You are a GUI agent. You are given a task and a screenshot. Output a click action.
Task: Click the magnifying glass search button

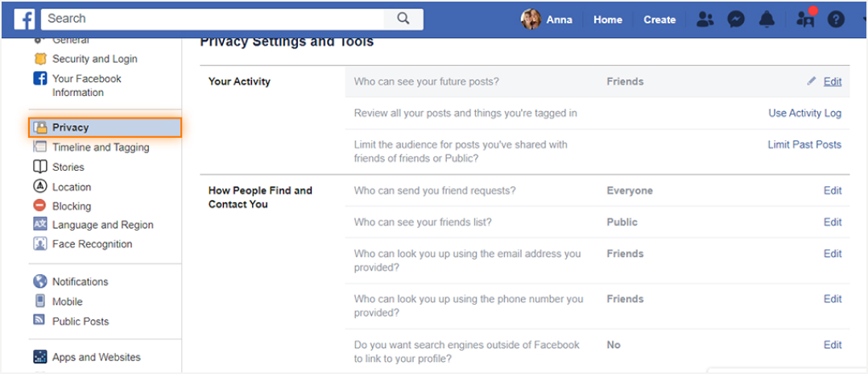click(x=403, y=19)
